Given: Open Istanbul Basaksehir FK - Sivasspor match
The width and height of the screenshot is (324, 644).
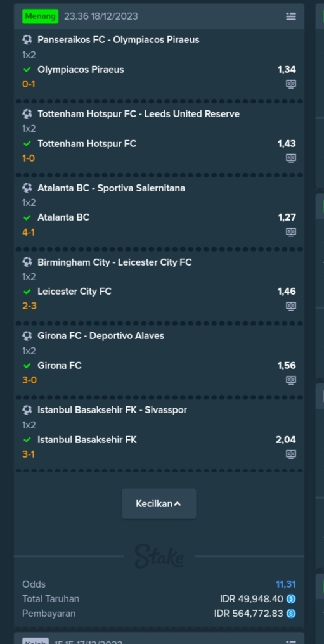Looking at the screenshot, I should 112,410.
